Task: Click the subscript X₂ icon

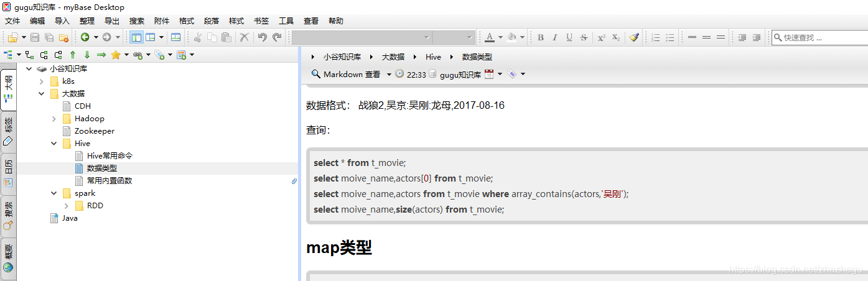Action: point(615,37)
